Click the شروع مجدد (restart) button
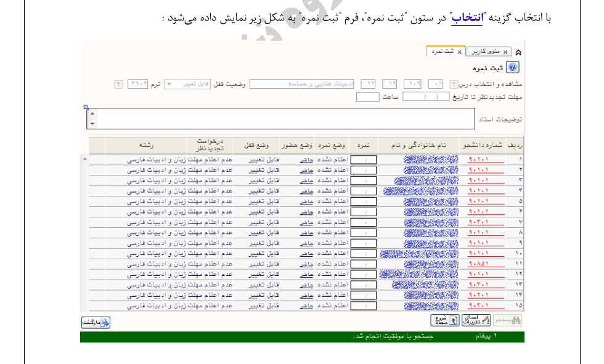Screen dimensions: 604x364 (444, 320)
